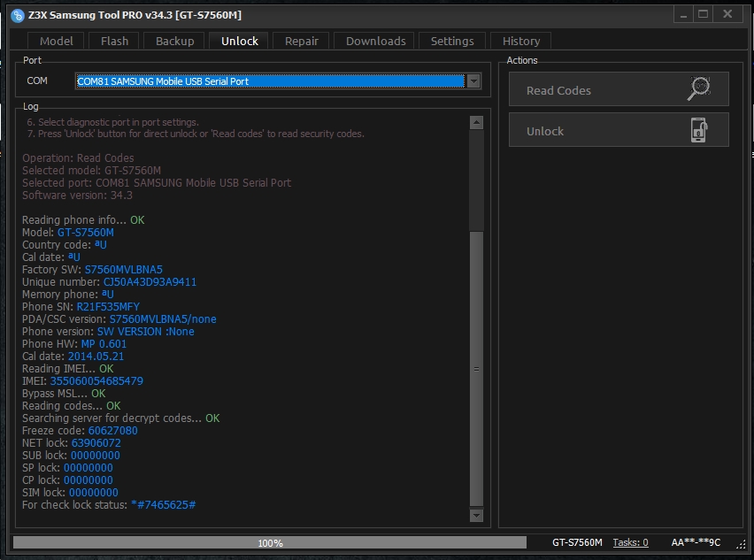Screen dimensions: 754x560
Task: Click the GT-S7560M status bar label
Action: [x=577, y=542]
